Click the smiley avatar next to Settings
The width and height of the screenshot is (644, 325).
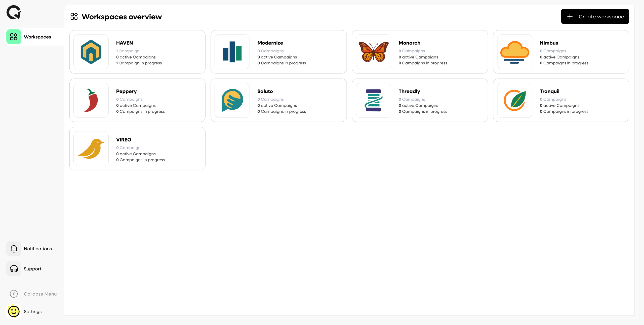click(x=14, y=311)
